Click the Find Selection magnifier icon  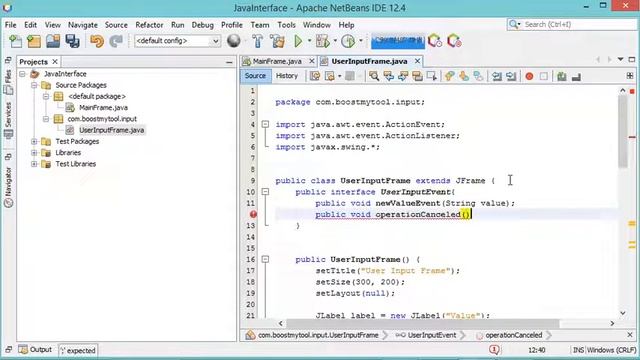pos(373,76)
